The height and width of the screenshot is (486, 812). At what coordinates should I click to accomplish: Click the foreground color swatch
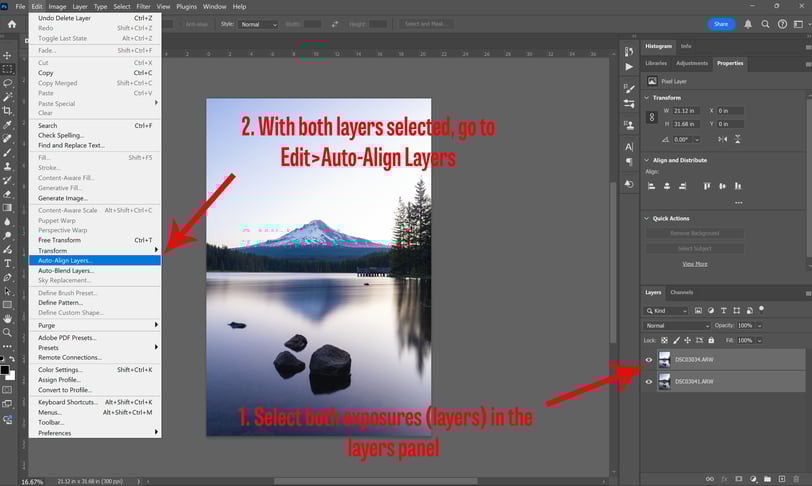click(x=5, y=369)
